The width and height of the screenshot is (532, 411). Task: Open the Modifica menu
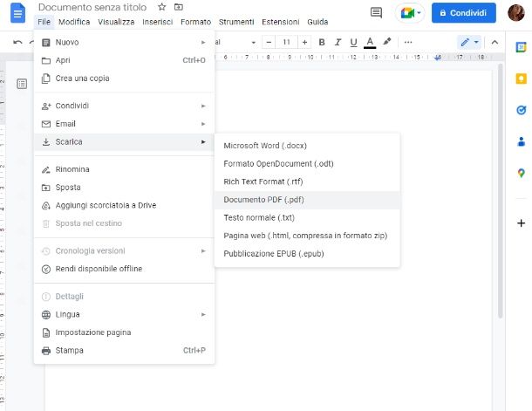(74, 22)
